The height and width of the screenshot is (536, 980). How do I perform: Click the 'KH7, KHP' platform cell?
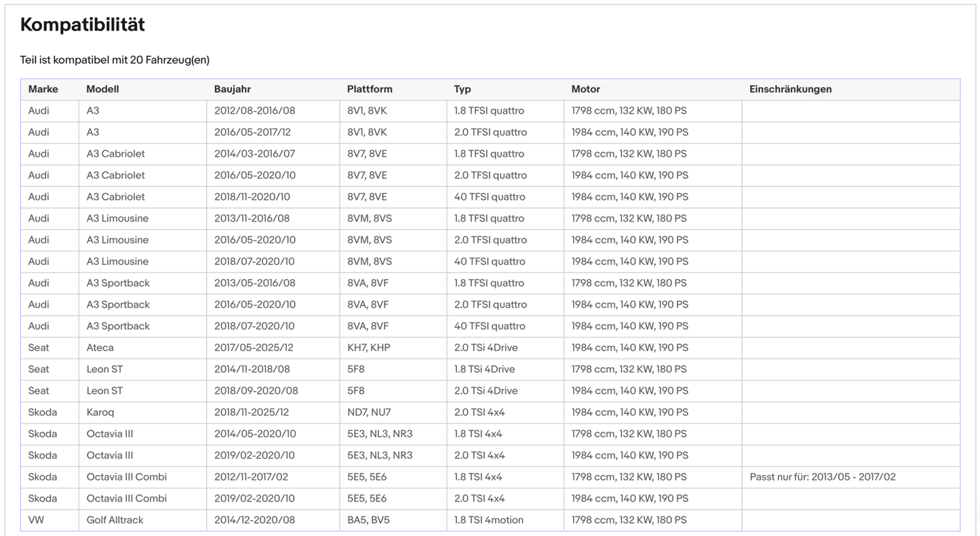[368, 348]
